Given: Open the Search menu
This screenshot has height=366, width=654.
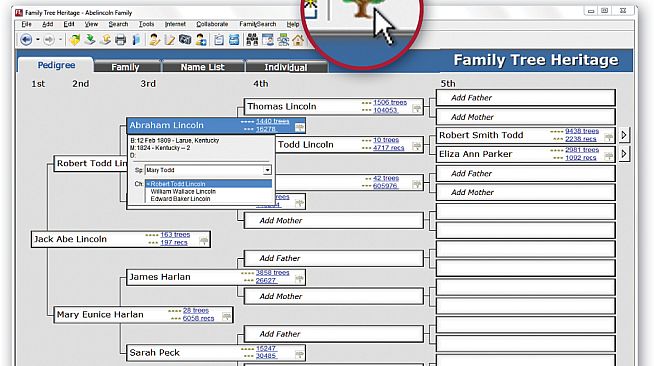Looking at the screenshot, I should 118,24.
